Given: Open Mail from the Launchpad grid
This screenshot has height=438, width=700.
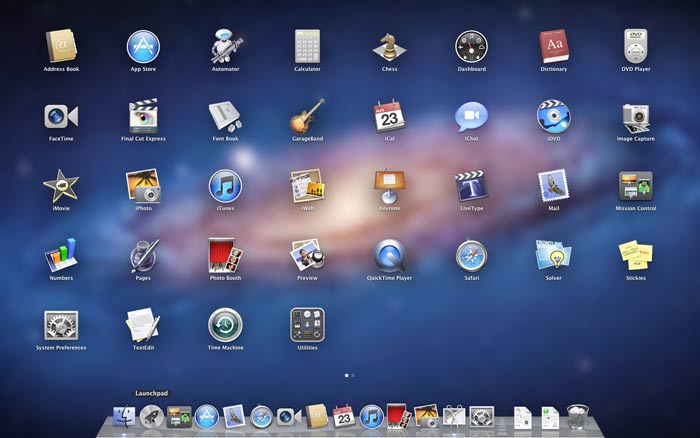Looking at the screenshot, I should [x=554, y=186].
